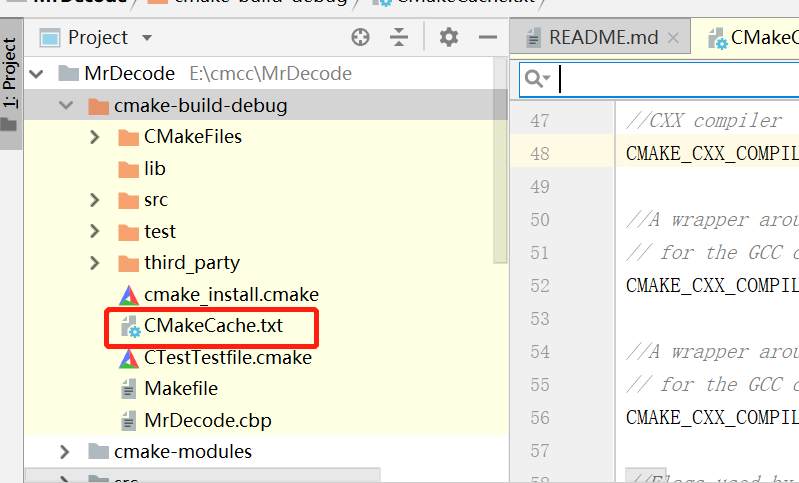Collapse the cmake-build-debug folder
Screen dimensions: 799x483
point(66,105)
